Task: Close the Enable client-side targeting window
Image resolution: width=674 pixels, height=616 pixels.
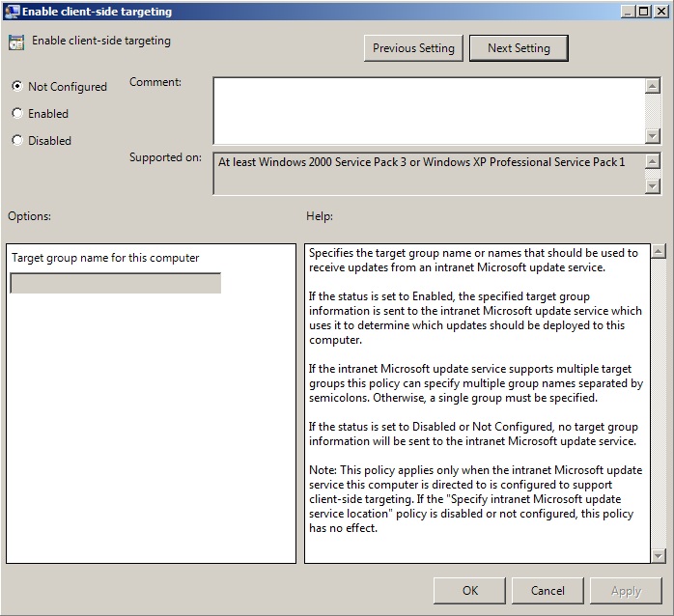Action: 661,12
